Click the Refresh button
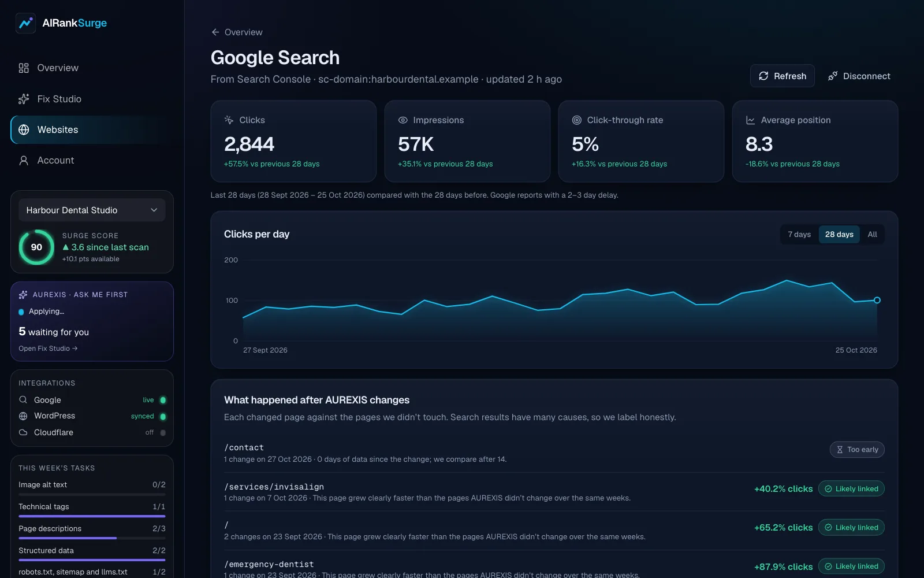The height and width of the screenshot is (578, 924). [x=782, y=76]
